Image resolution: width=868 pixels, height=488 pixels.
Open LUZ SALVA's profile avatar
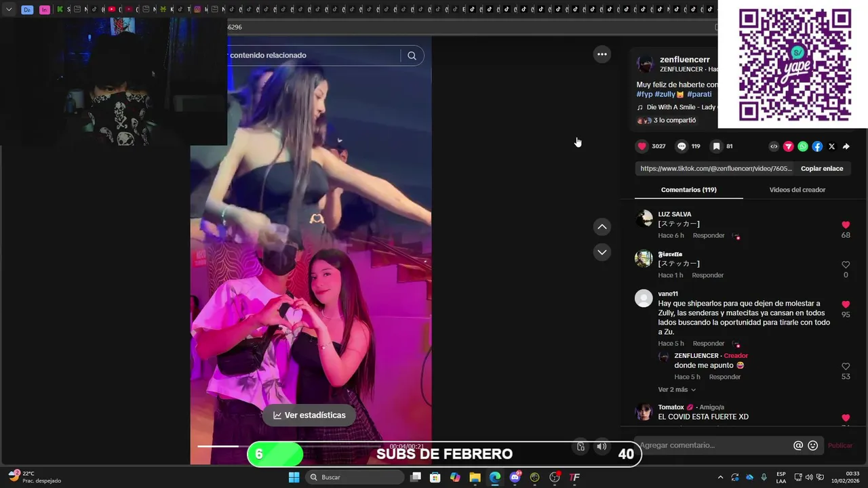click(644, 218)
